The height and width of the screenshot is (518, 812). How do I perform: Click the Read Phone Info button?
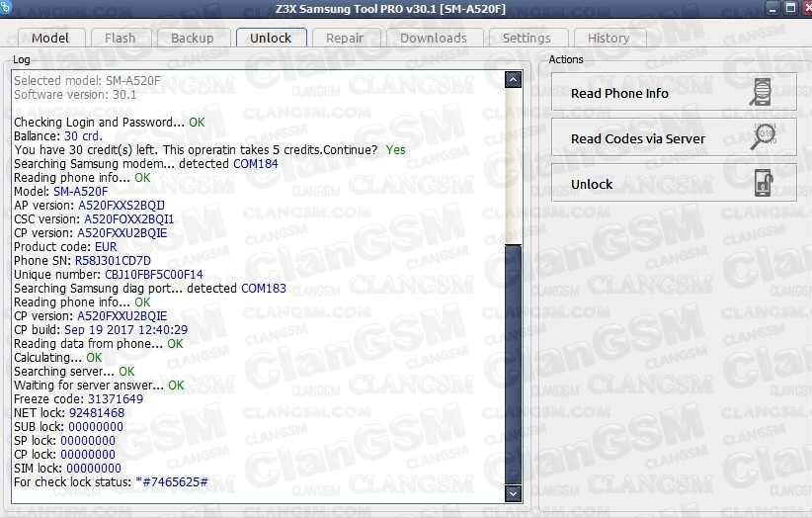pos(674,92)
